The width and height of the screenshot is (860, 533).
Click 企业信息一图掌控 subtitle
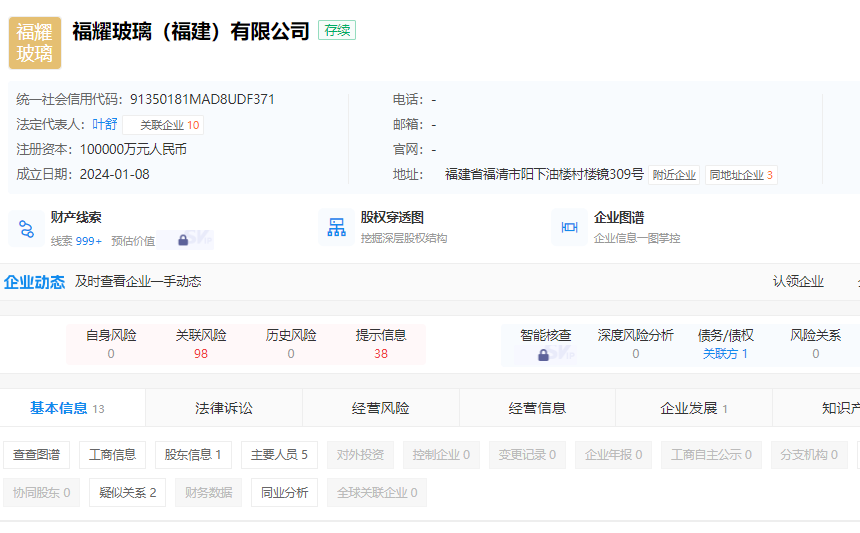click(637, 239)
